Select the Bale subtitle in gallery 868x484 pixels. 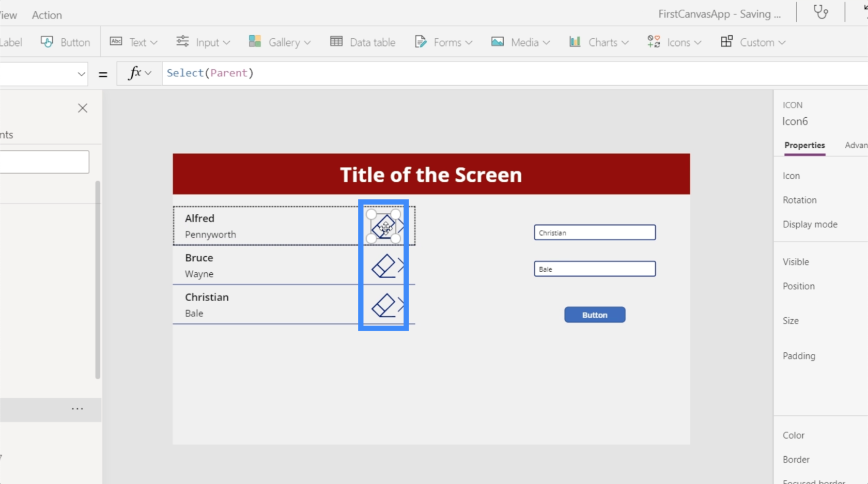click(194, 313)
